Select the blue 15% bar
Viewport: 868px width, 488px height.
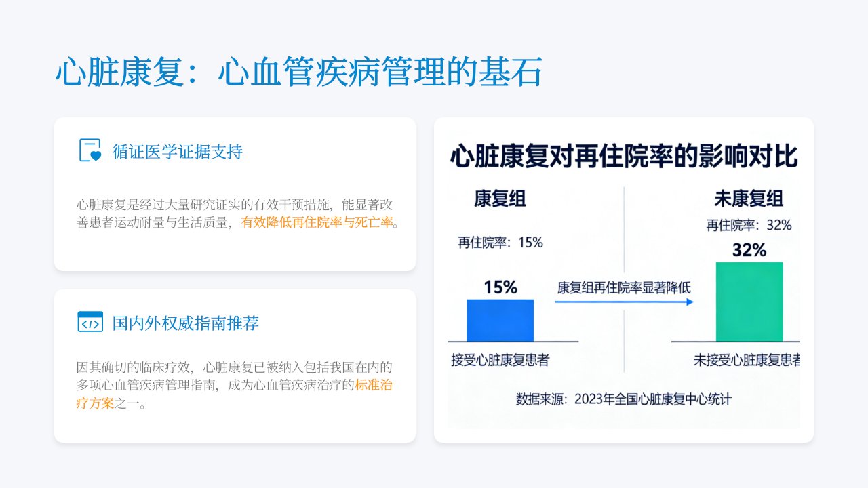tap(500, 320)
